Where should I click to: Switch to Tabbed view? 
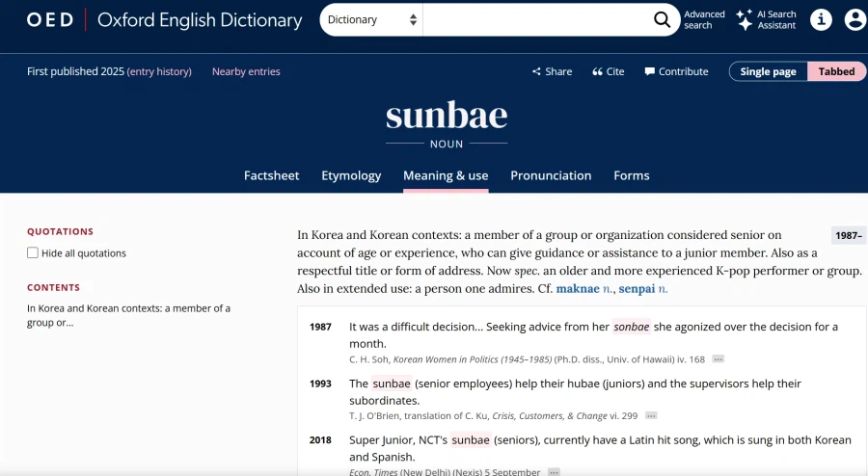click(836, 71)
